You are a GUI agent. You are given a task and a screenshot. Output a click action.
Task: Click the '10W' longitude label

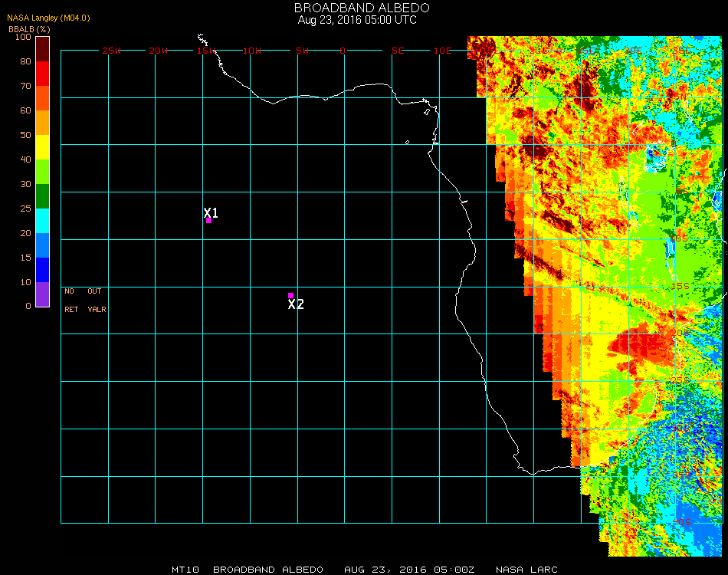(x=252, y=51)
